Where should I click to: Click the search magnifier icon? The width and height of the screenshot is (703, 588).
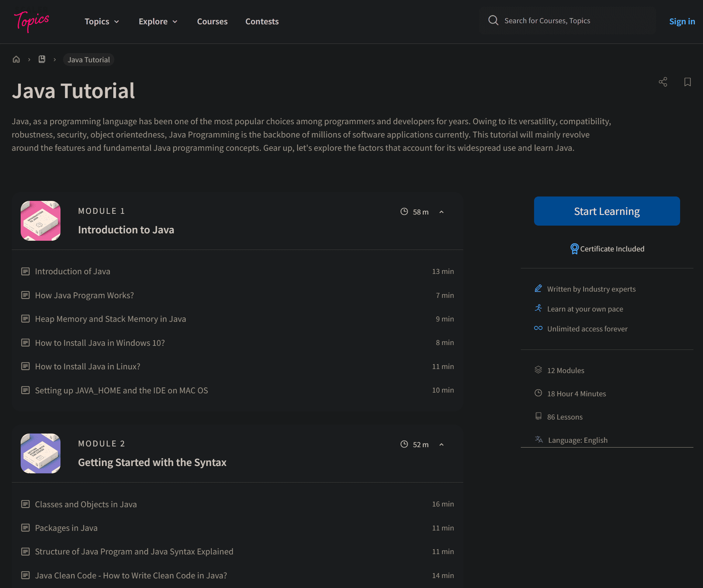click(493, 20)
